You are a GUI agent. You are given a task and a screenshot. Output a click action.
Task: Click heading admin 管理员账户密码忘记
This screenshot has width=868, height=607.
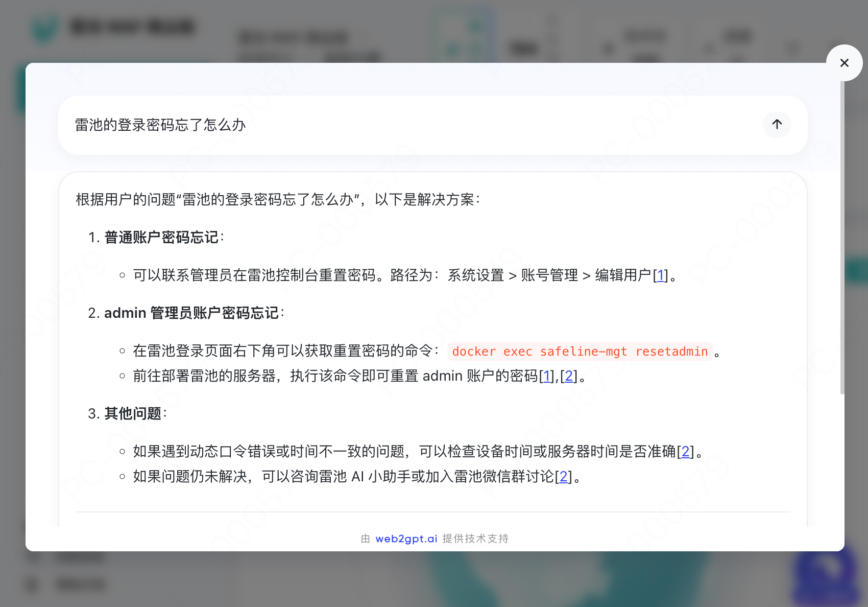(x=191, y=313)
